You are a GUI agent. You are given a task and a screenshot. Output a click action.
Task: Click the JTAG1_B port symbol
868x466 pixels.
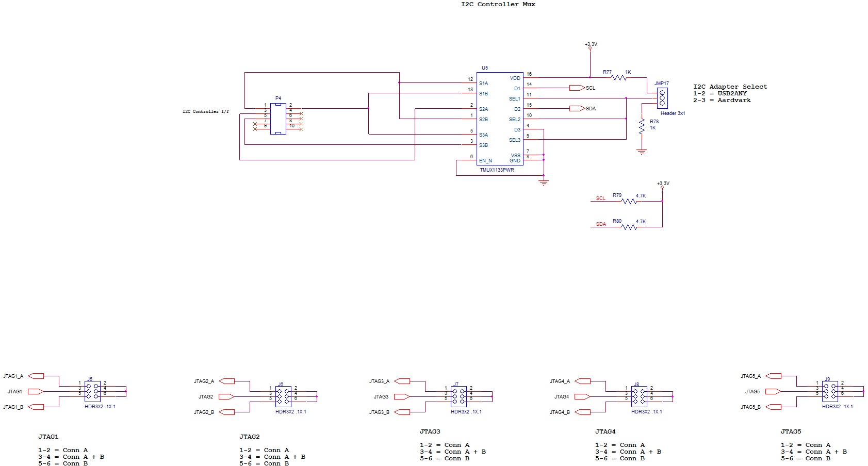pyautogui.click(x=36, y=407)
